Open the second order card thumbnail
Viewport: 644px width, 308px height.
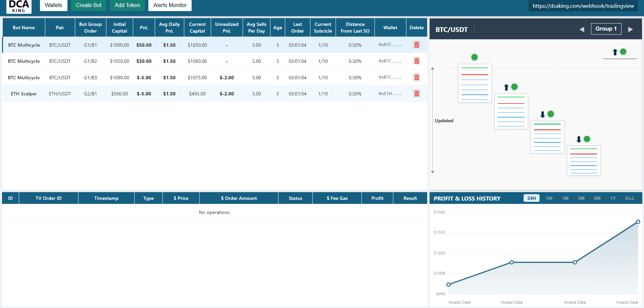click(x=511, y=111)
